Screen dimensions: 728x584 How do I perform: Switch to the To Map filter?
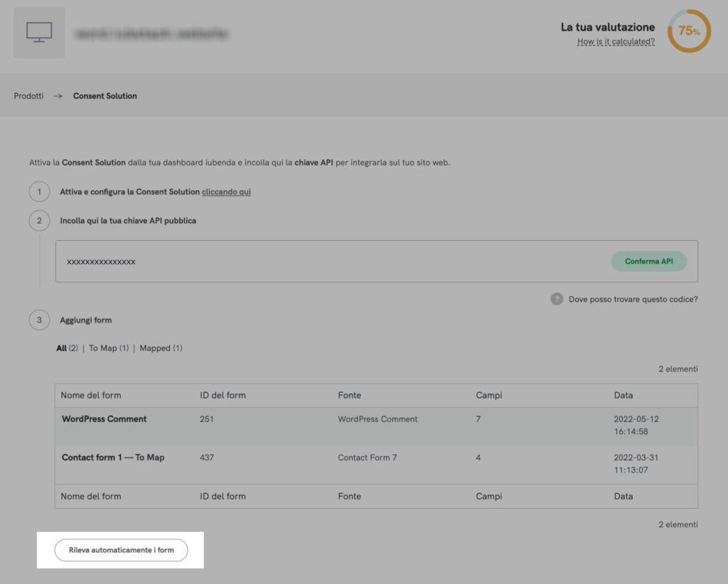[x=103, y=348]
